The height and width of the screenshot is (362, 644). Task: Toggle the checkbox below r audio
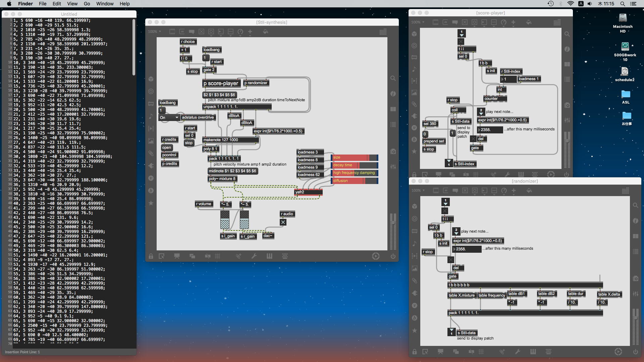tap(283, 222)
